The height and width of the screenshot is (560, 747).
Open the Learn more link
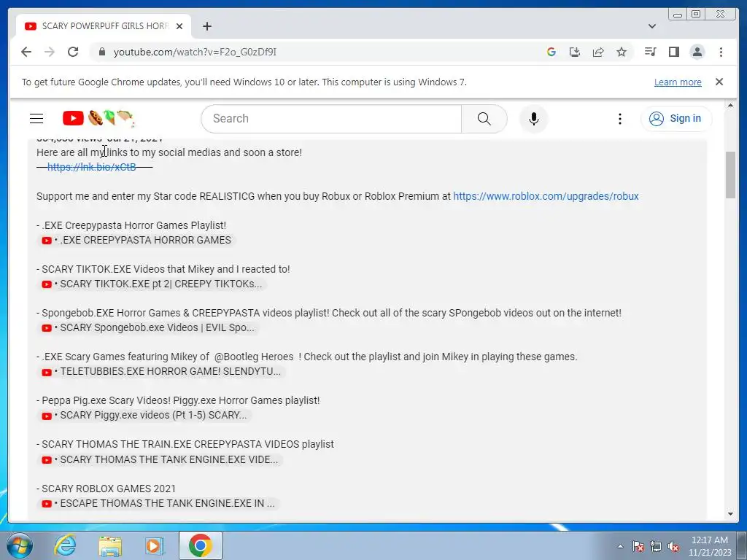(x=678, y=82)
